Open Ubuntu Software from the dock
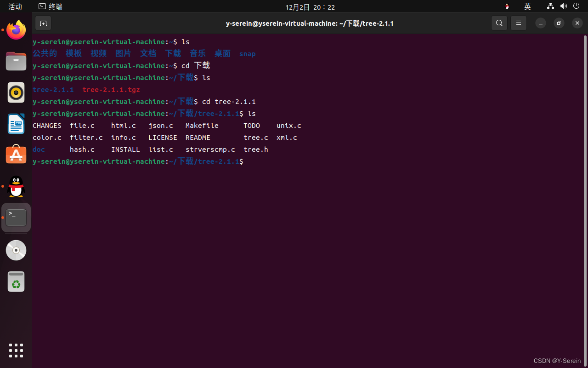The height and width of the screenshot is (368, 588). [x=16, y=154]
